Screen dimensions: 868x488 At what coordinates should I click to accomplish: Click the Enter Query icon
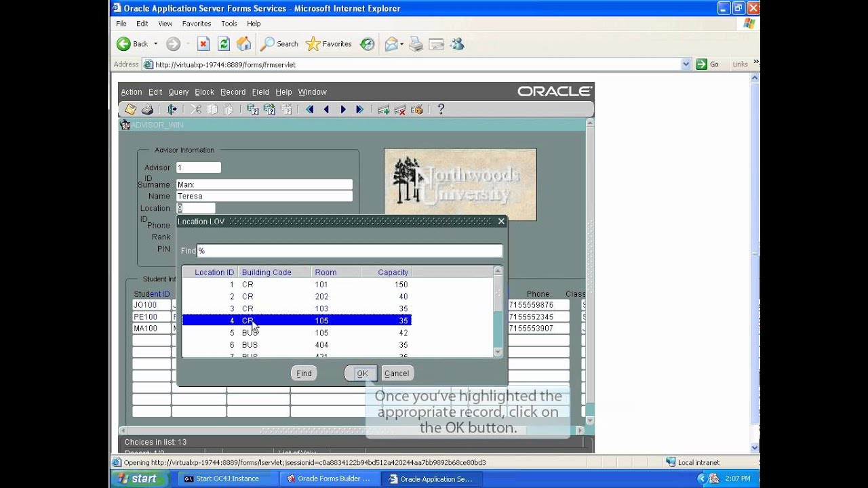(253, 109)
